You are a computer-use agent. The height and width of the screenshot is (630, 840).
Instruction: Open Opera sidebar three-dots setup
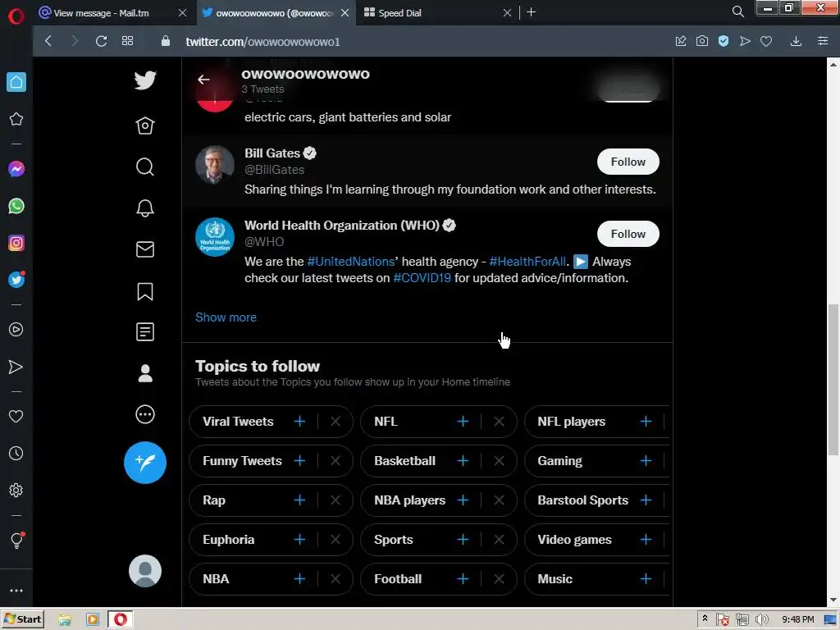coord(16,591)
